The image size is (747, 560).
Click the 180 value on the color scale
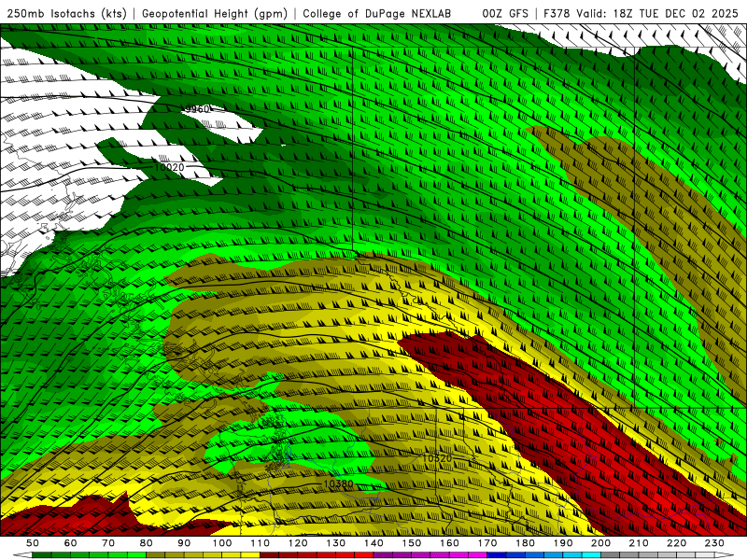click(x=526, y=543)
